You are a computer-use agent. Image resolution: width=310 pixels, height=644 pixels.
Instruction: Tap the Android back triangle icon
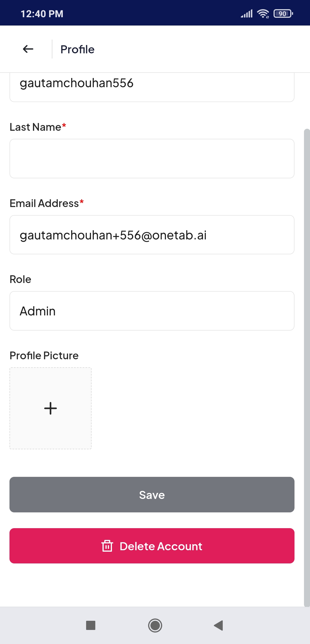218,625
